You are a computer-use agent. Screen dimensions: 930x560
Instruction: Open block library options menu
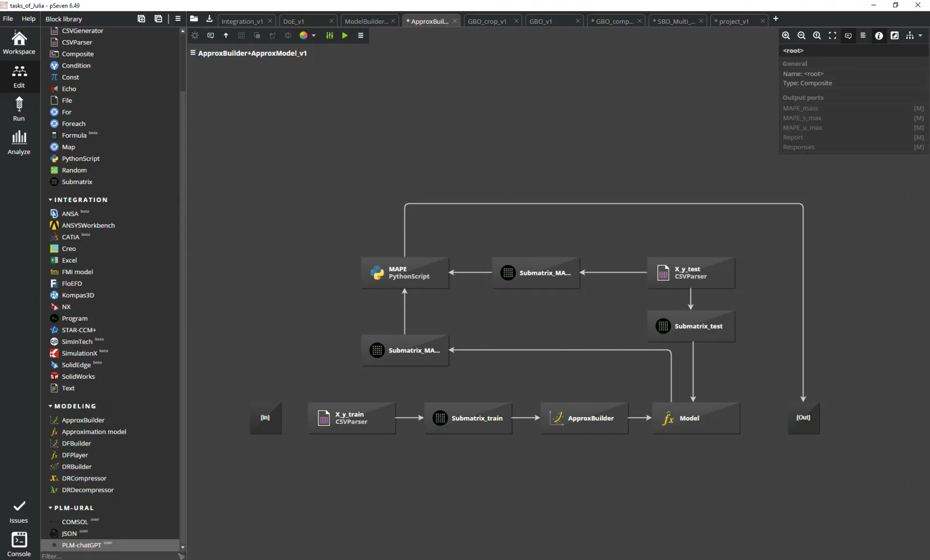(x=178, y=19)
